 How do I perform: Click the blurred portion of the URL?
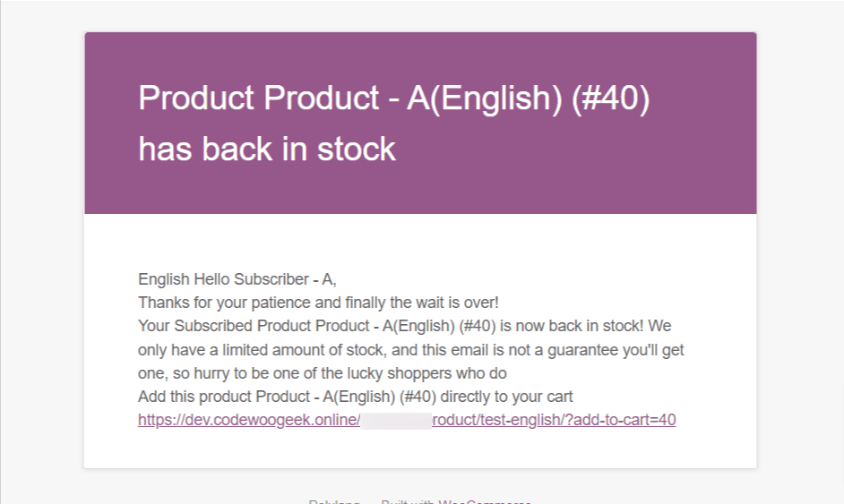click(396, 421)
